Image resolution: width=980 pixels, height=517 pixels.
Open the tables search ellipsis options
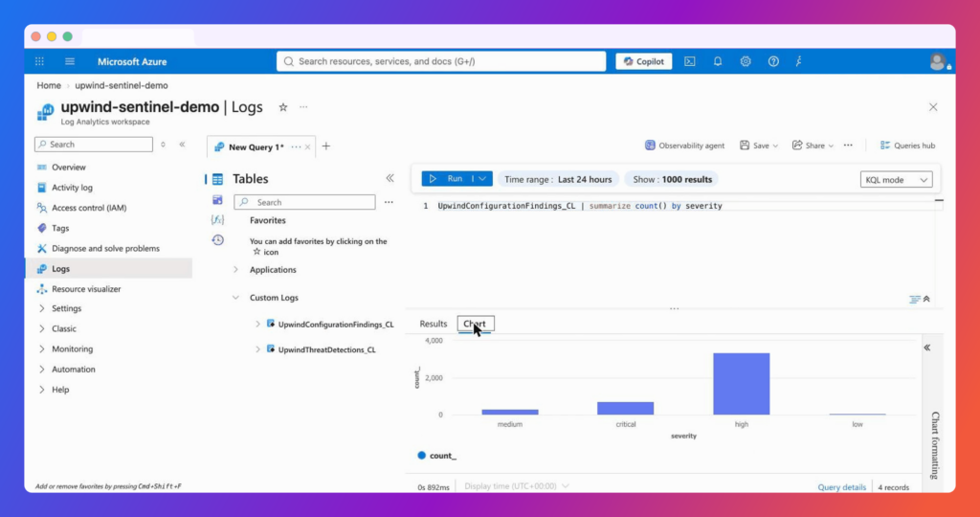tap(389, 202)
